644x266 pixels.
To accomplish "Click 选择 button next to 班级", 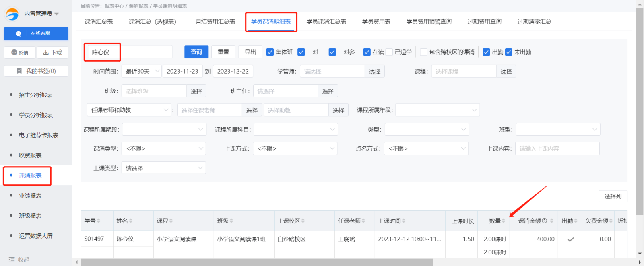I will point(196,91).
